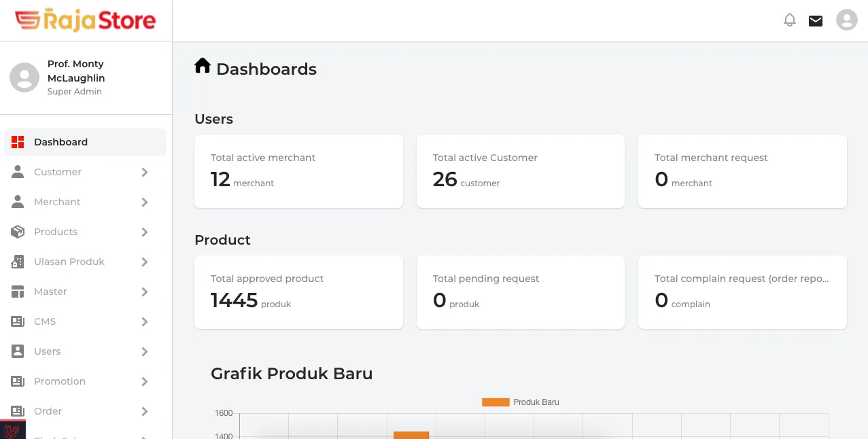Click the Ulasan Produk building icon
Viewport: 868px width, 439px height.
pos(18,262)
